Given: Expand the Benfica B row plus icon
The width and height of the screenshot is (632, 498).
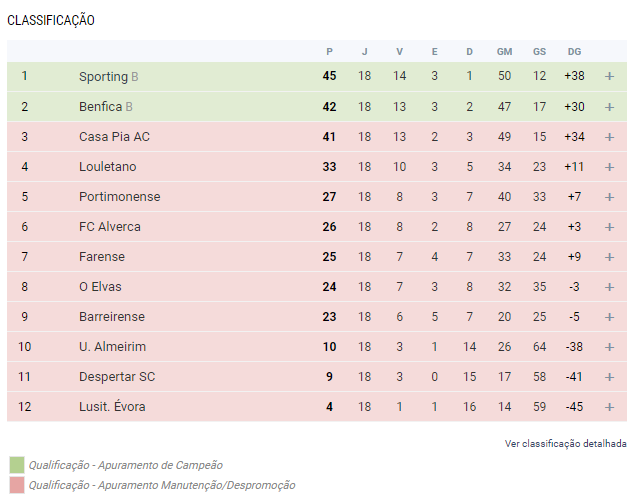Looking at the screenshot, I should click(609, 107).
